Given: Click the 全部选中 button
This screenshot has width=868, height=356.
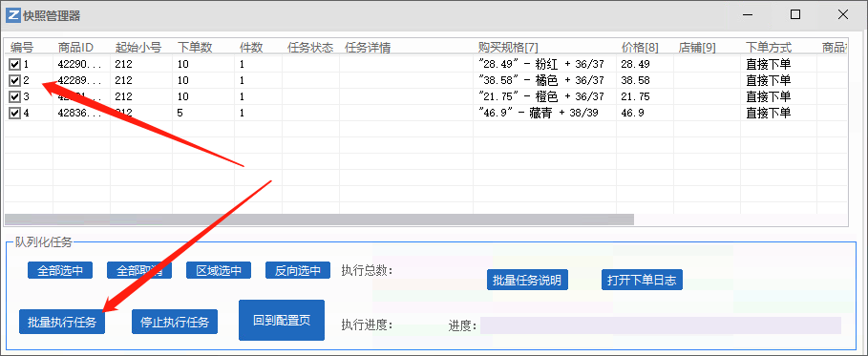Looking at the screenshot, I should coord(60,270).
